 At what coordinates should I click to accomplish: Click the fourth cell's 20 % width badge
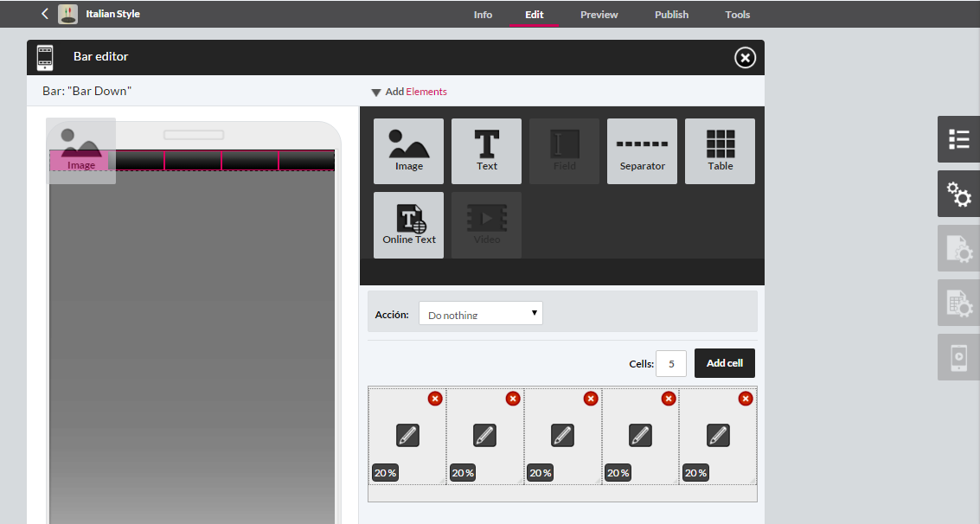[x=618, y=473]
